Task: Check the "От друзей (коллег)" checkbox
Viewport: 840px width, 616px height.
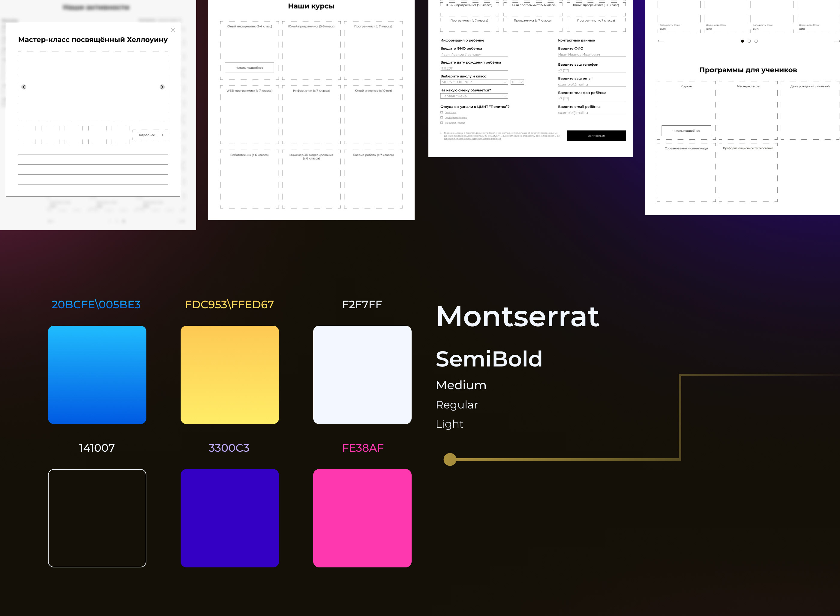Action: tap(442, 118)
